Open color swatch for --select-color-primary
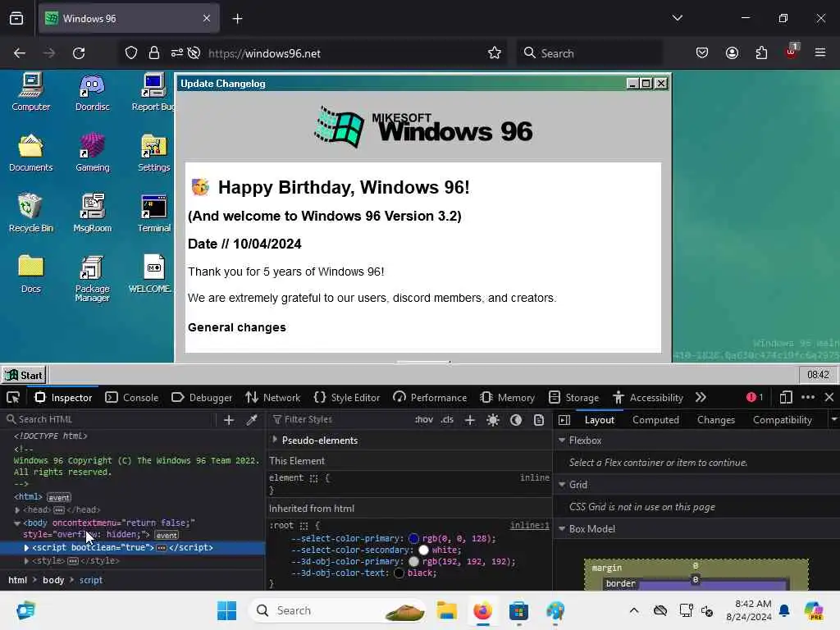The image size is (840, 630). (413, 538)
